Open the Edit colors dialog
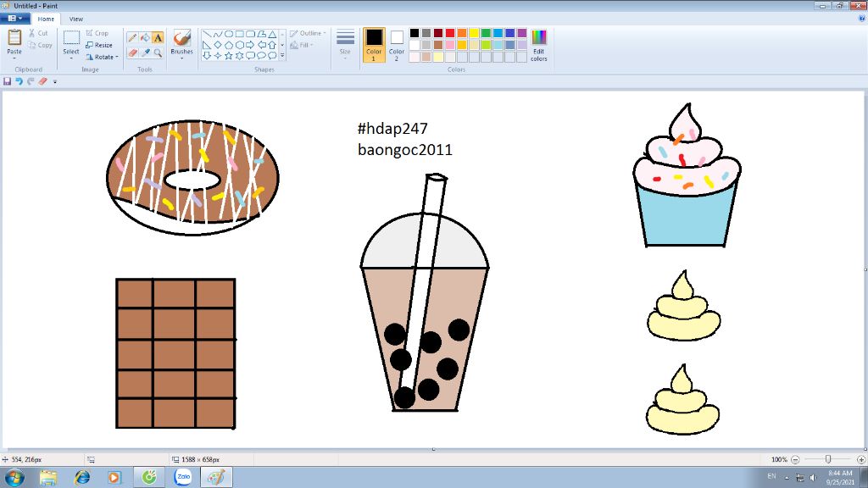The height and width of the screenshot is (488, 868). pyautogui.click(x=538, y=45)
